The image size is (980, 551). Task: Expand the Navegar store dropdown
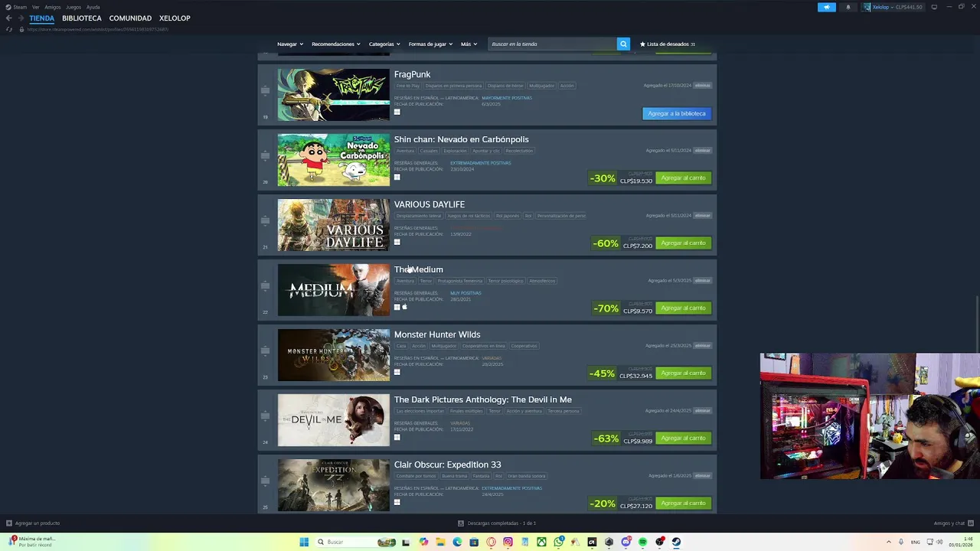(290, 44)
